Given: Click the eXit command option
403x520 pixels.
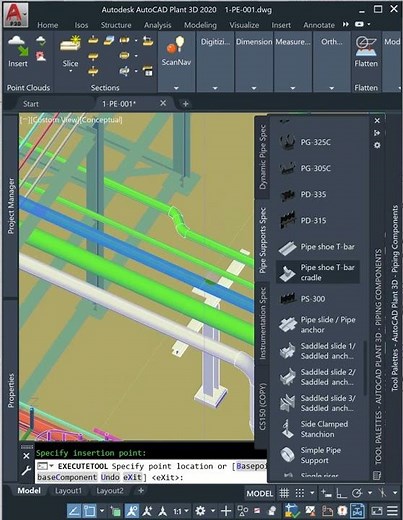Looking at the screenshot, I should click(x=132, y=477).
